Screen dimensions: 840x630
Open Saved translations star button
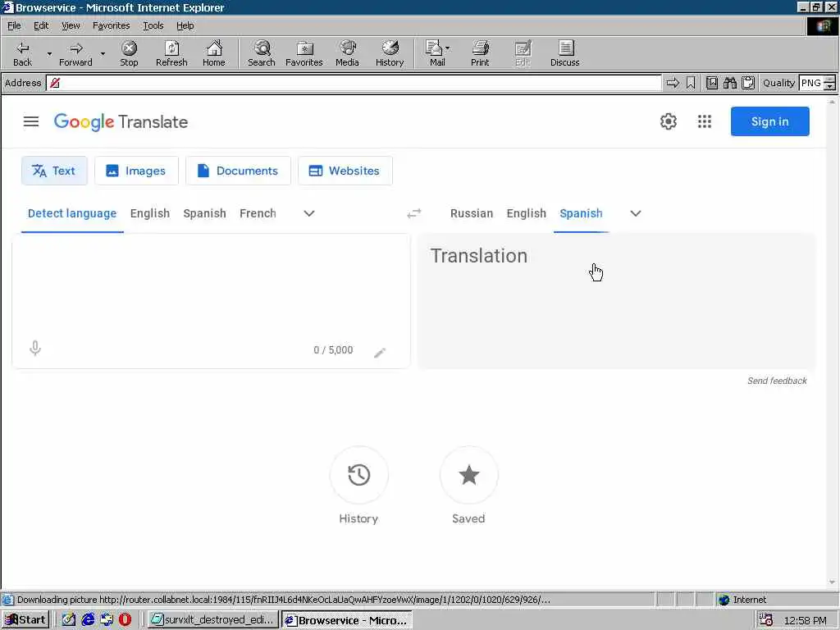468,475
